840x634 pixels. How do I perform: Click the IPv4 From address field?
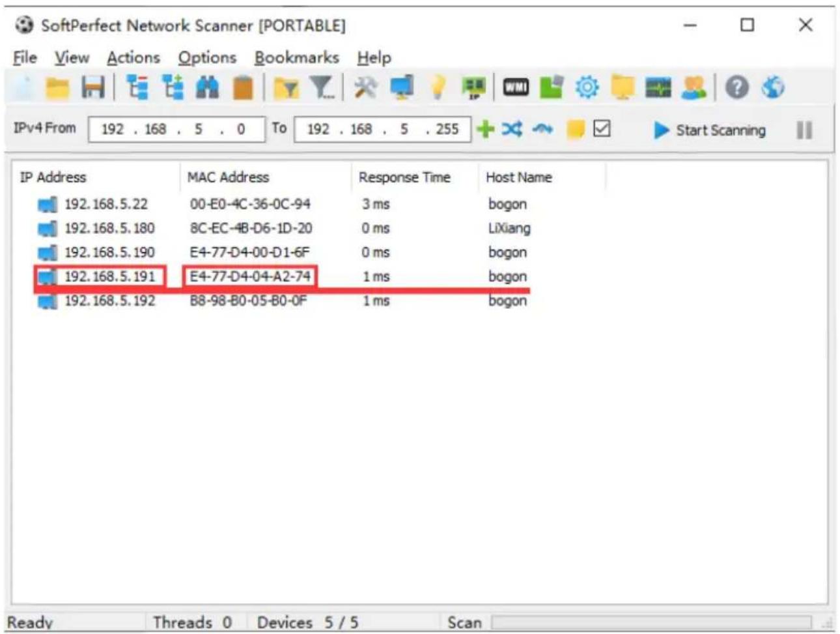(x=176, y=129)
